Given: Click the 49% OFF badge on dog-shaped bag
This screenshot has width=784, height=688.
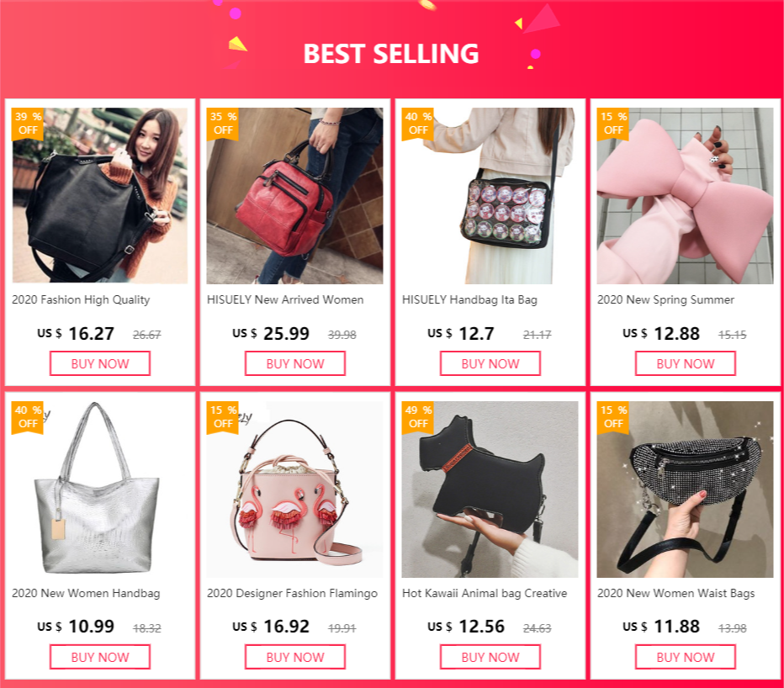Looking at the screenshot, I should point(417,417).
